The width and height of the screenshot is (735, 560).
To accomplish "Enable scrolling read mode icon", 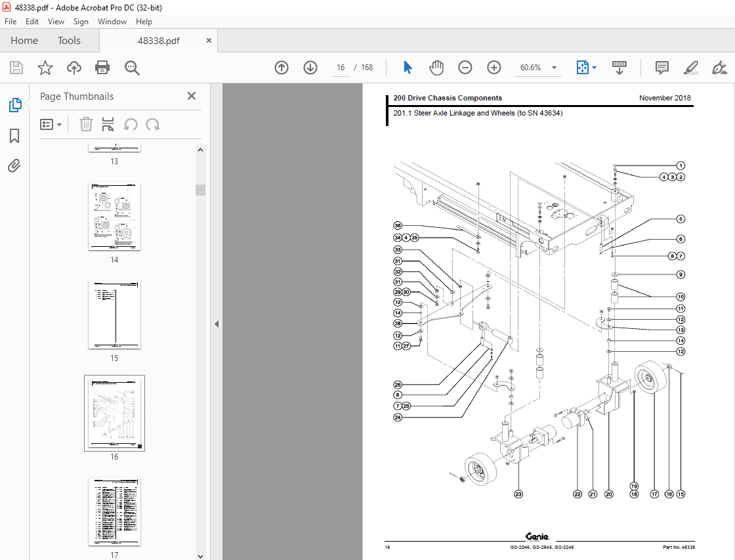I will click(x=619, y=68).
